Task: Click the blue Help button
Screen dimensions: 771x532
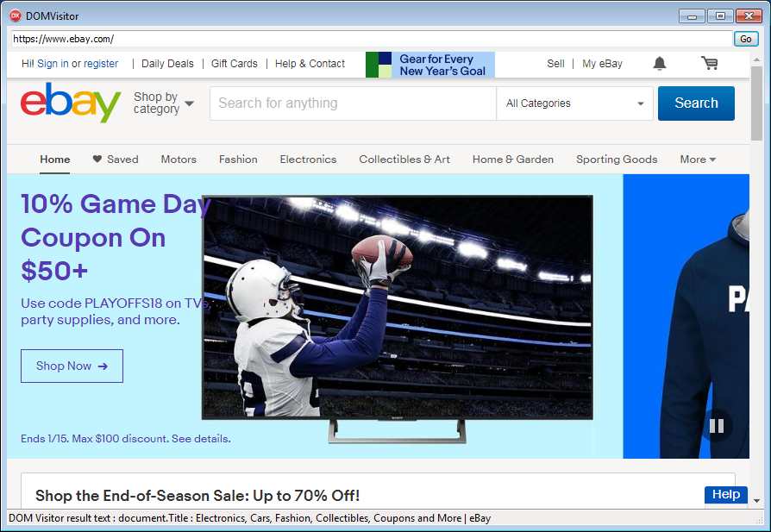Action: point(726,494)
